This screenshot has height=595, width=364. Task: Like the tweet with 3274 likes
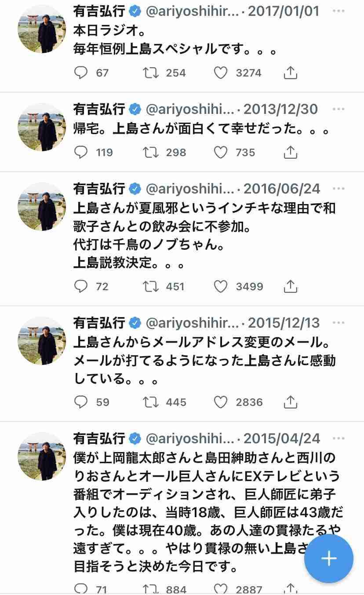pos(221,73)
